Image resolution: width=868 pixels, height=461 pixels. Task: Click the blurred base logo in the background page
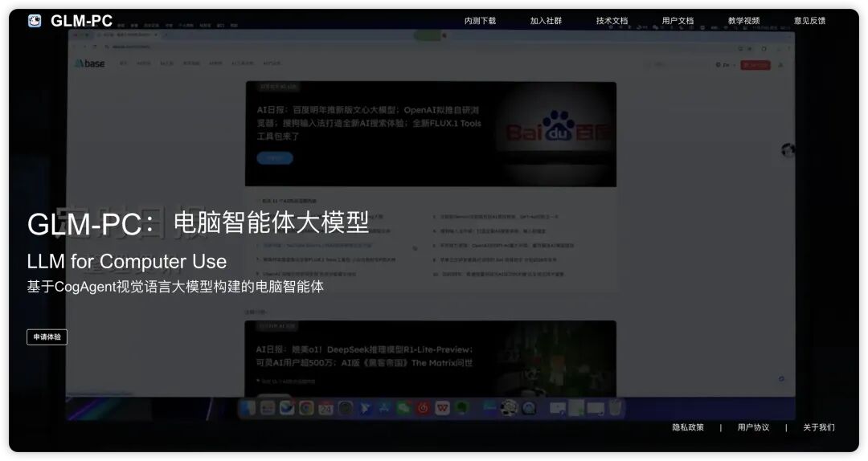[90, 63]
